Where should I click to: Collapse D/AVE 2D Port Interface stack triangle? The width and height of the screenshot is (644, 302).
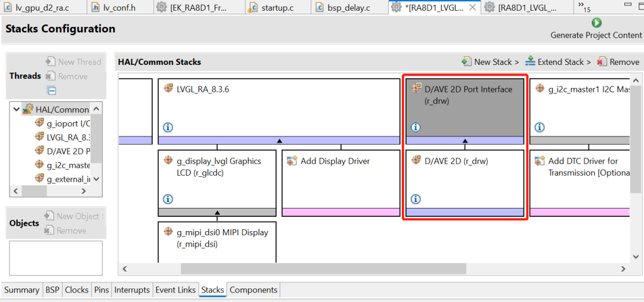point(465,141)
